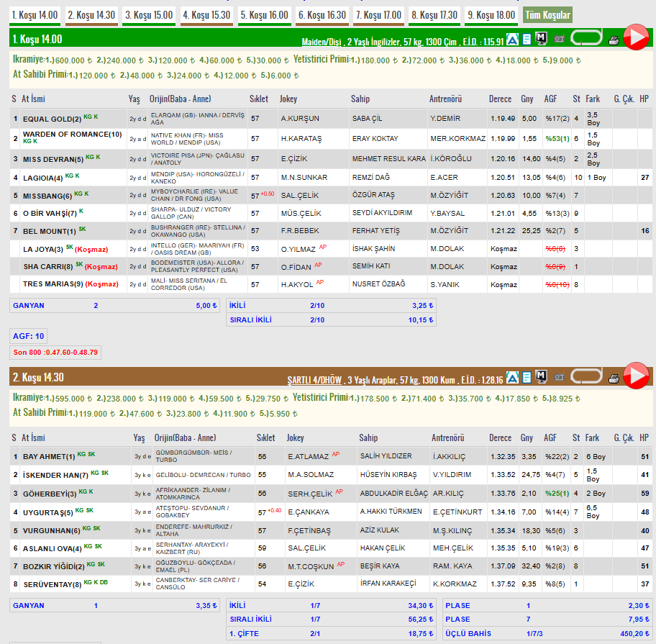656x644 pixels.
Task: Switch to the 3. Koşu 15.00 tab
Action: click(149, 16)
